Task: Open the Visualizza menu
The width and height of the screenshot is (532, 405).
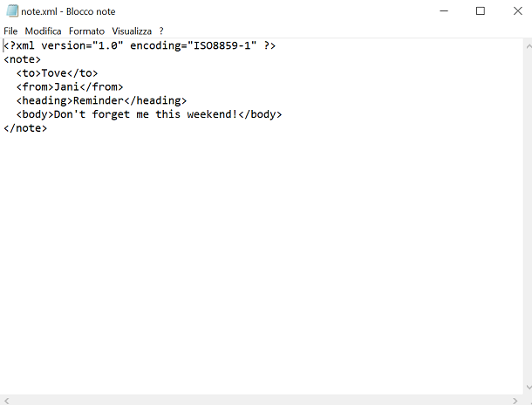Action: [132, 31]
